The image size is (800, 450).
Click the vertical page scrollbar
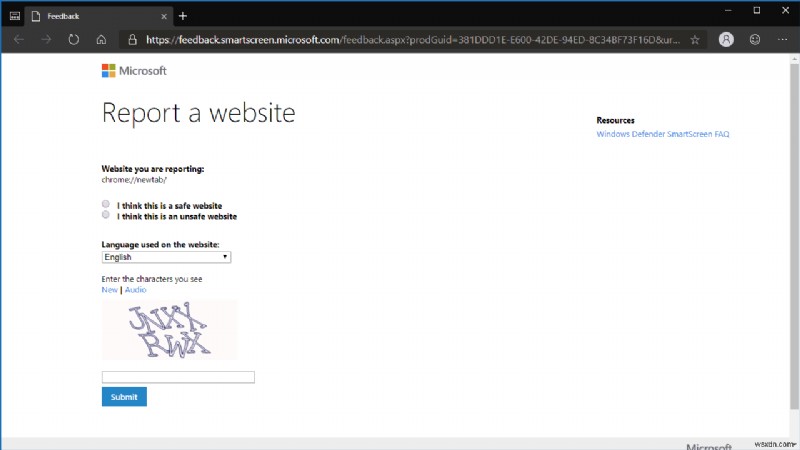(794, 235)
